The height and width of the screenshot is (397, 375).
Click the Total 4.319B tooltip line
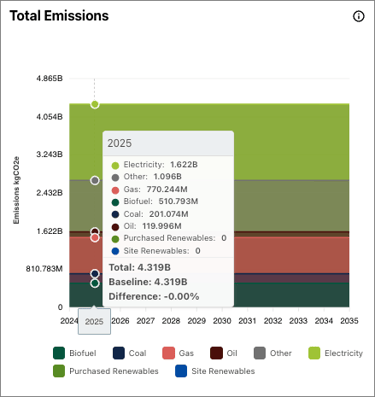click(140, 267)
